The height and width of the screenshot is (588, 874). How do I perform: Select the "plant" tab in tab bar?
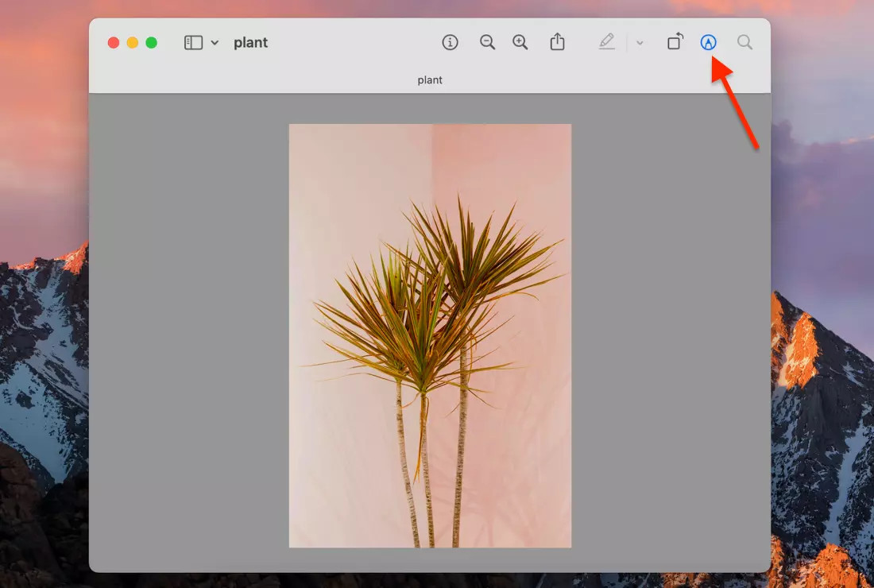pyautogui.click(x=430, y=80)
